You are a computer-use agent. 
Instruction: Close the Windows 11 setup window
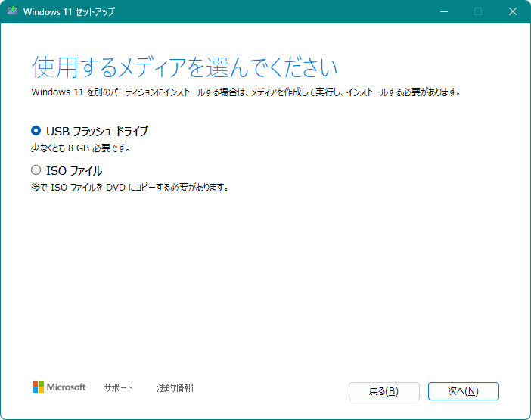[x=512, y=12]
